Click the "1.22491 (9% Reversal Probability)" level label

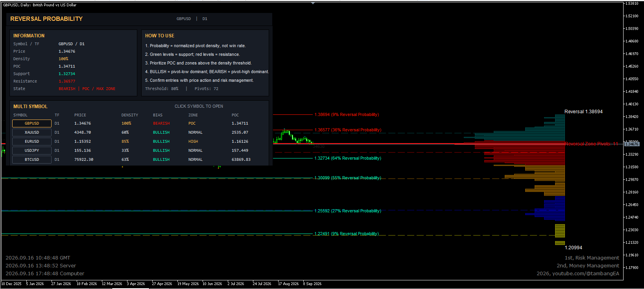pos(347,234)
